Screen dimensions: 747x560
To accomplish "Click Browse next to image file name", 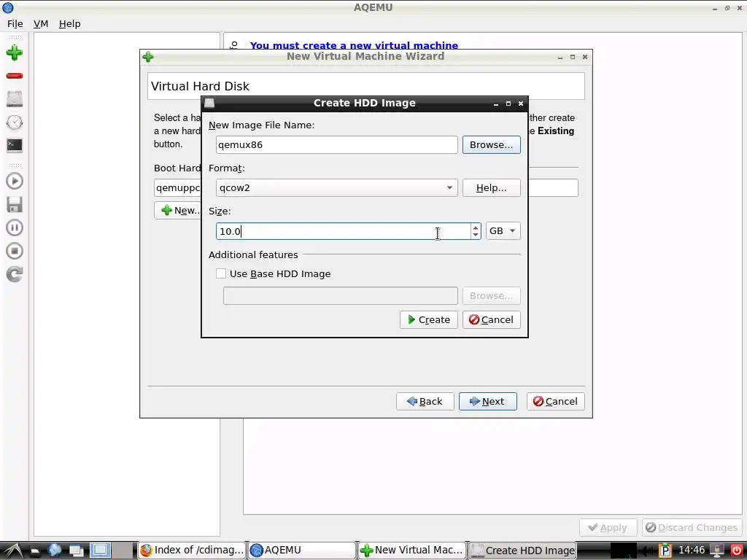I will pos(491,145).
